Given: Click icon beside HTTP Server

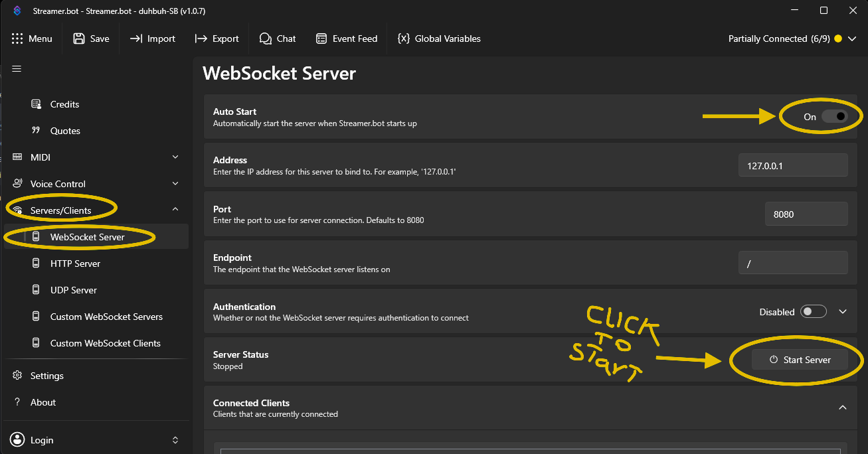Looking at the screenshot, I should pos(36,264).
